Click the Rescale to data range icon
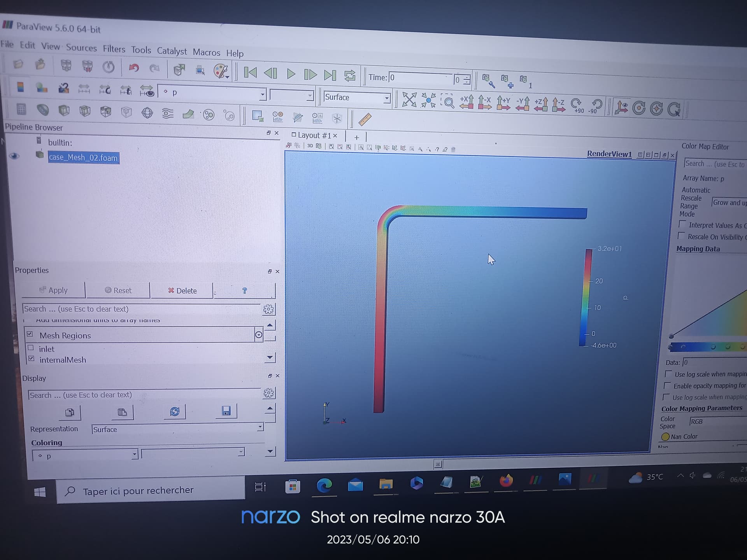Image resolution: width=747 pixels, height=560 pixels. [84, 89]
